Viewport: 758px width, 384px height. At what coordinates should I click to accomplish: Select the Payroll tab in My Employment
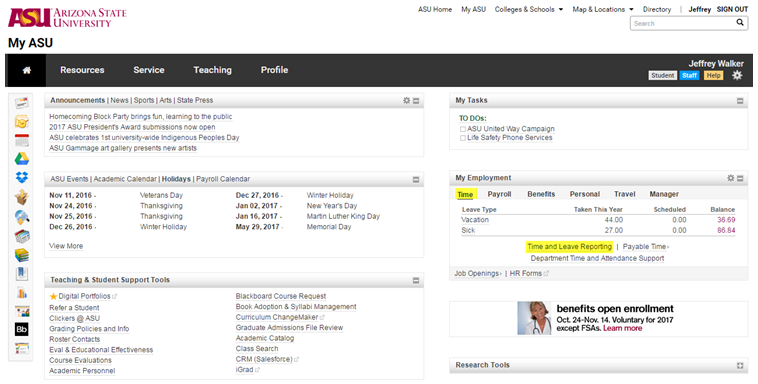[499, 194]
